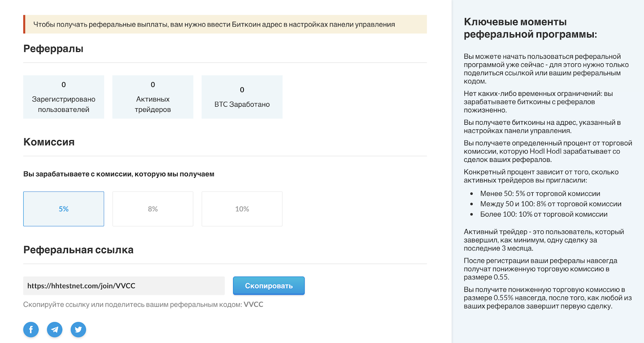
Task: Click the bullet 'Между 50 и 100: 8%'
Action: click(550, 204)
